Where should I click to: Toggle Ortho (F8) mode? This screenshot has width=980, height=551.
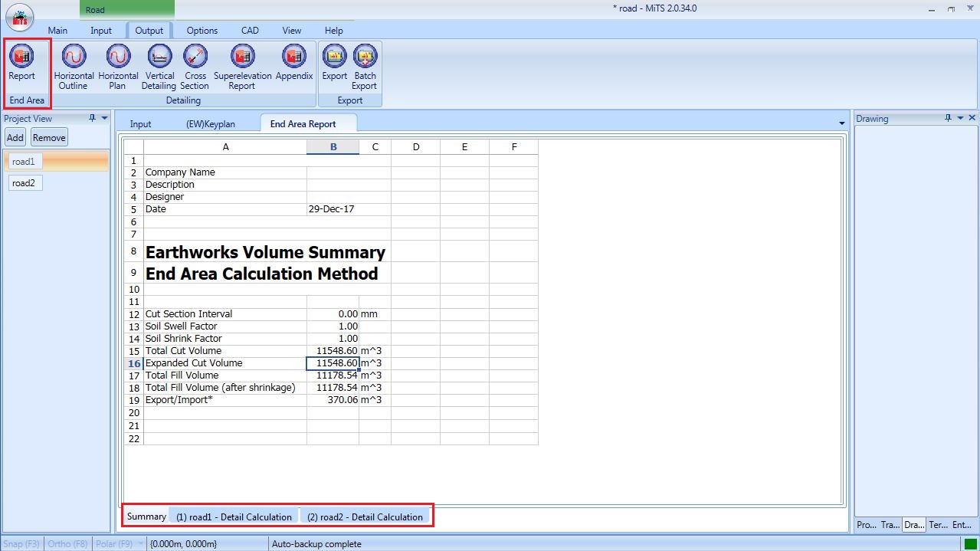[69, 543]
